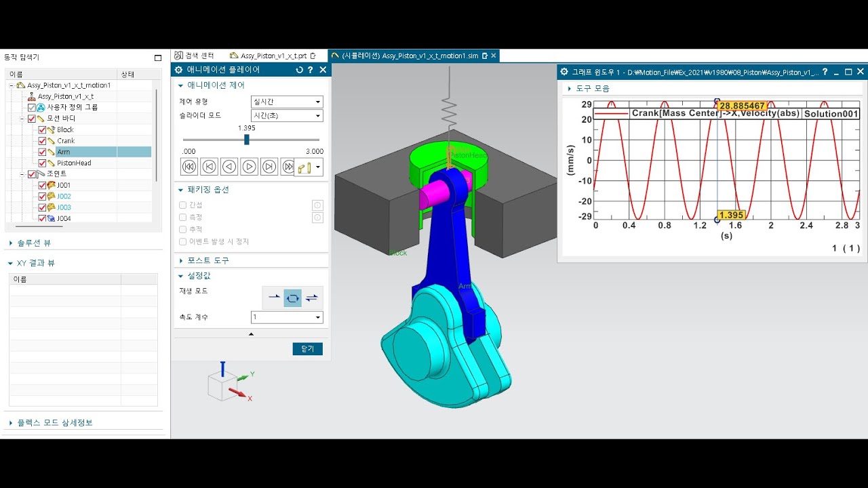Toggle the J003 joint checkbox
Screen dimensions: 868x488
tap(43, 207)
